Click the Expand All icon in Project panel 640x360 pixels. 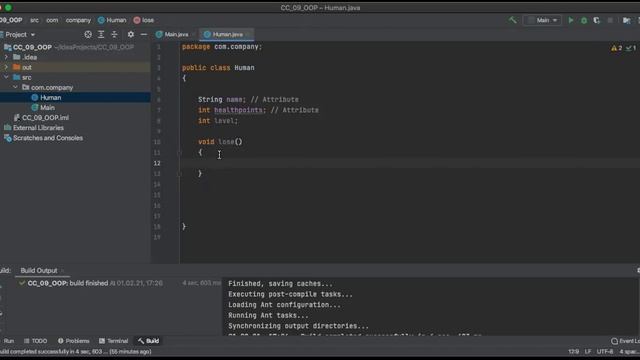[101, 35]
